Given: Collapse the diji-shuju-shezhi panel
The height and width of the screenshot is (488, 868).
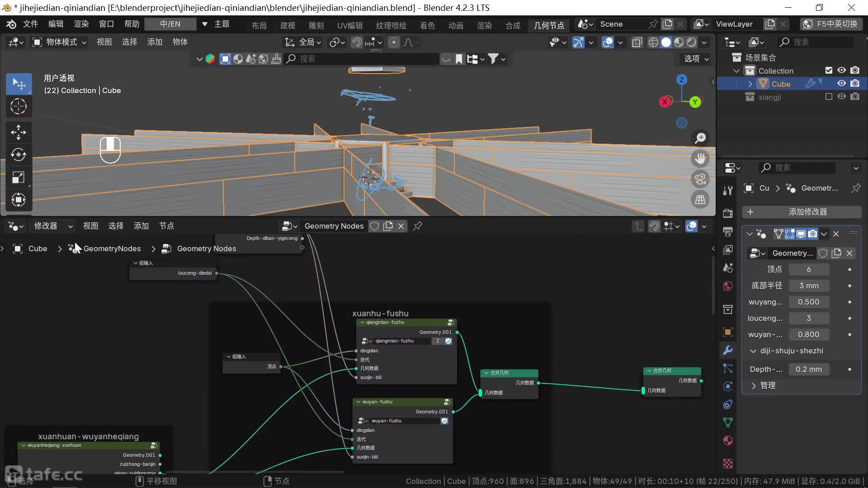Looking at the screenshot, I should (753, 351).
